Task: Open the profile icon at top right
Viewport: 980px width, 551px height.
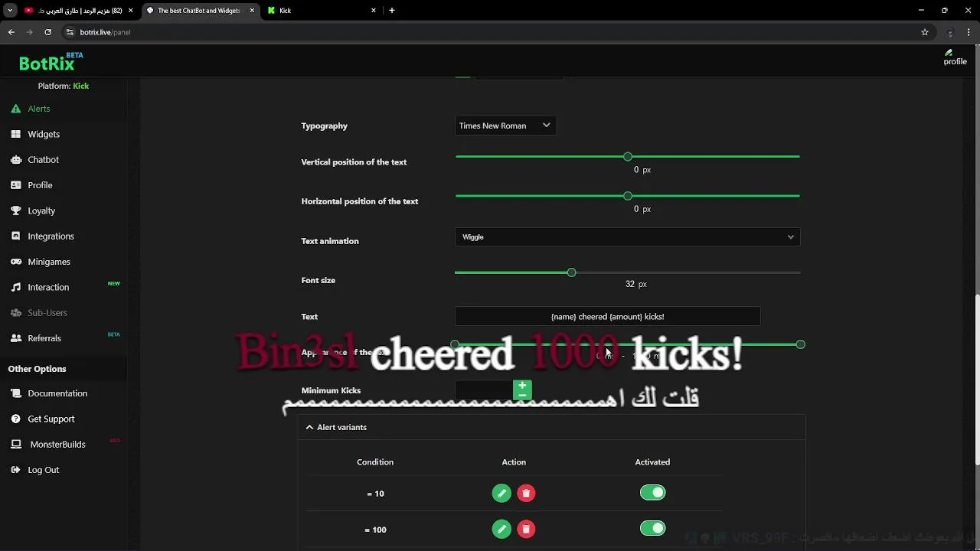Action: [954, 57]
